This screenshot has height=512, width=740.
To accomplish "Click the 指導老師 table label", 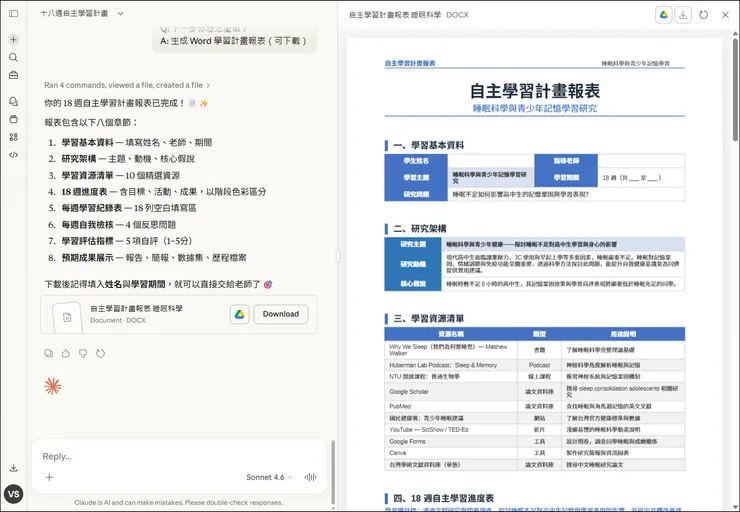I will click(x=566, y=161).
